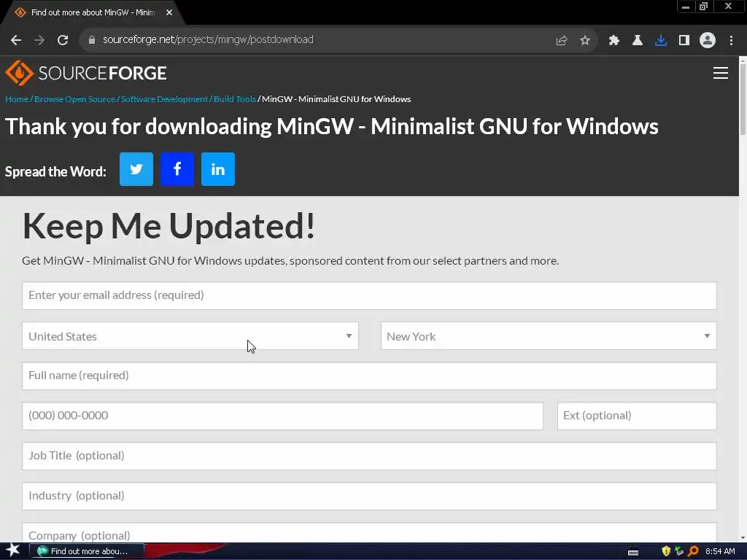Click the keyboard icon in the system tray
Viewport: 747px width, 560px height.
[633, 552]
